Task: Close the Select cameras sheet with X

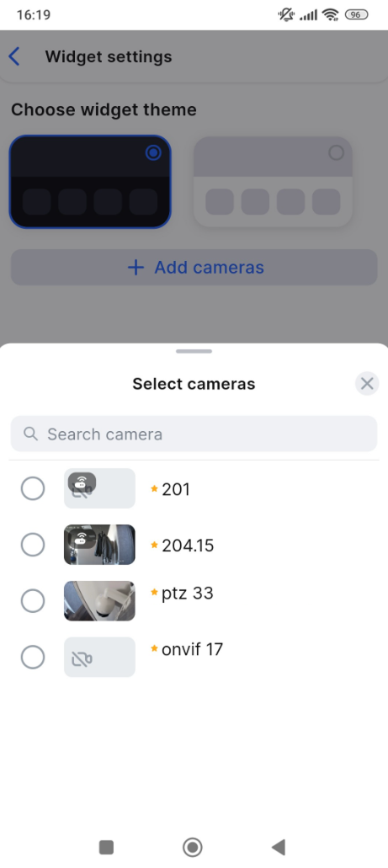Action: pyautogui.click(x=367, y=383)
